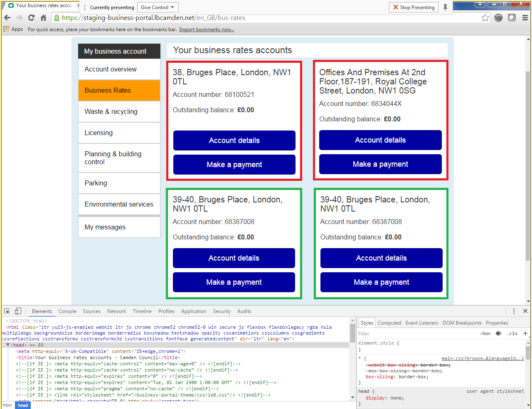Open the Apps grid shortcut
This screenshot has height=409, width=532.
[x=13, y=29]
